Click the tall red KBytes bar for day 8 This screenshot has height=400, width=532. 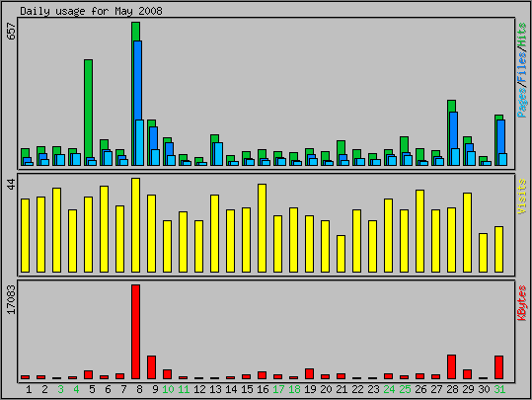(136, 332)
